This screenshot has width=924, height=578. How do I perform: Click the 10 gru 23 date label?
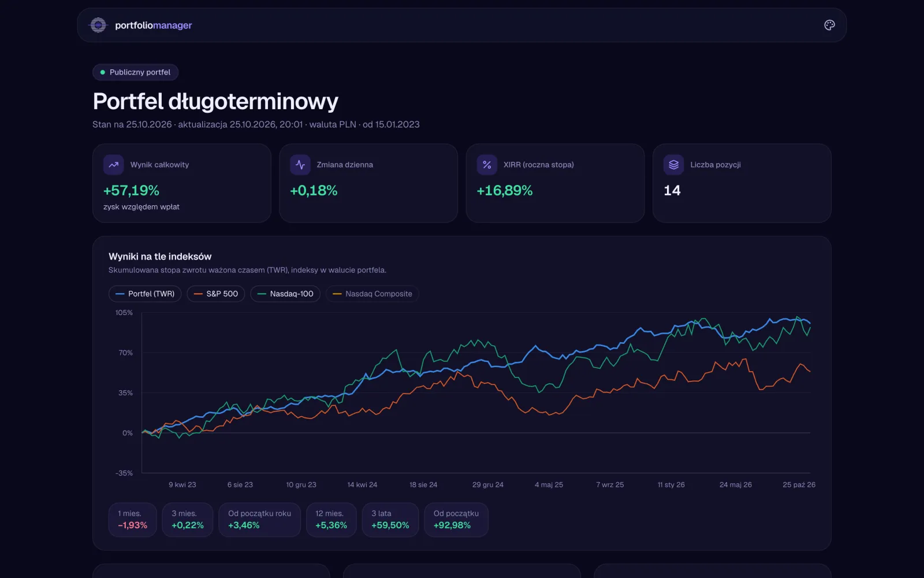click(x=301, y=485)
